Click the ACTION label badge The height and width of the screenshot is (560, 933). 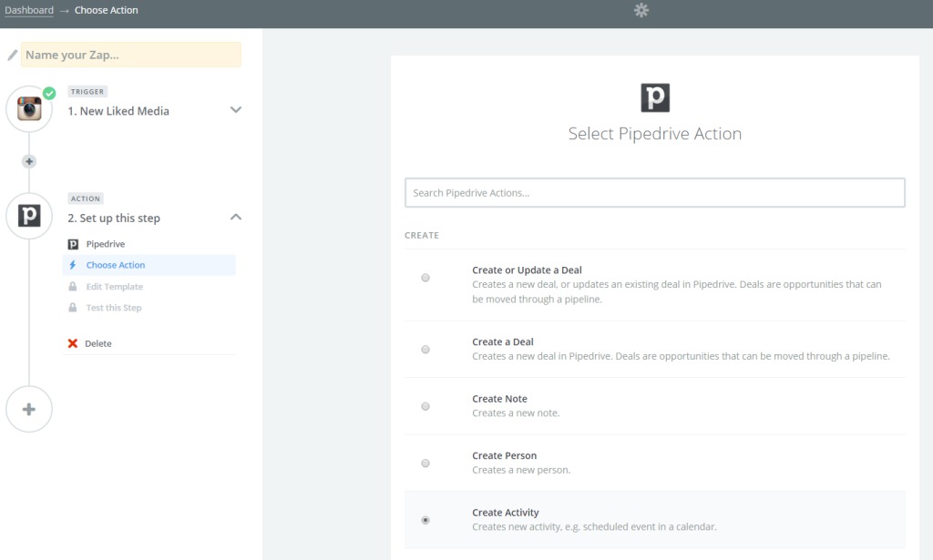[86, 199]
